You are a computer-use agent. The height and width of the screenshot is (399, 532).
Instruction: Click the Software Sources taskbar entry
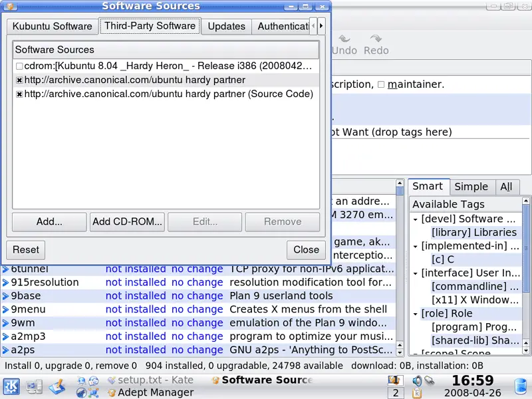pos(261,380)
